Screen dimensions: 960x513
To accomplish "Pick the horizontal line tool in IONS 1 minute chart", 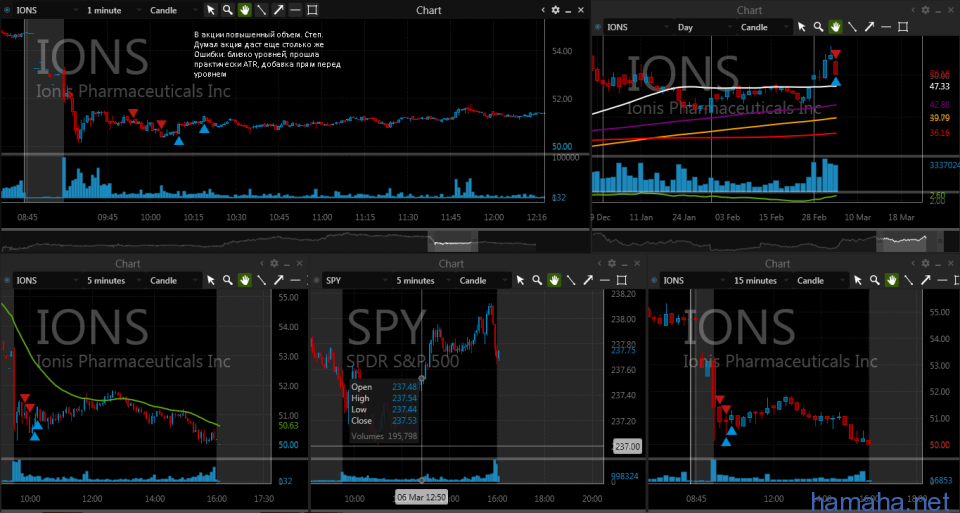I will [295, 10].
